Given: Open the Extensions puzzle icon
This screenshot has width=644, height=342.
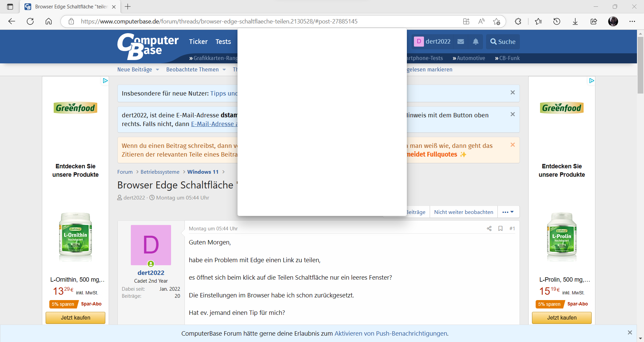Looking at the screenshot, I should (518, 21).
